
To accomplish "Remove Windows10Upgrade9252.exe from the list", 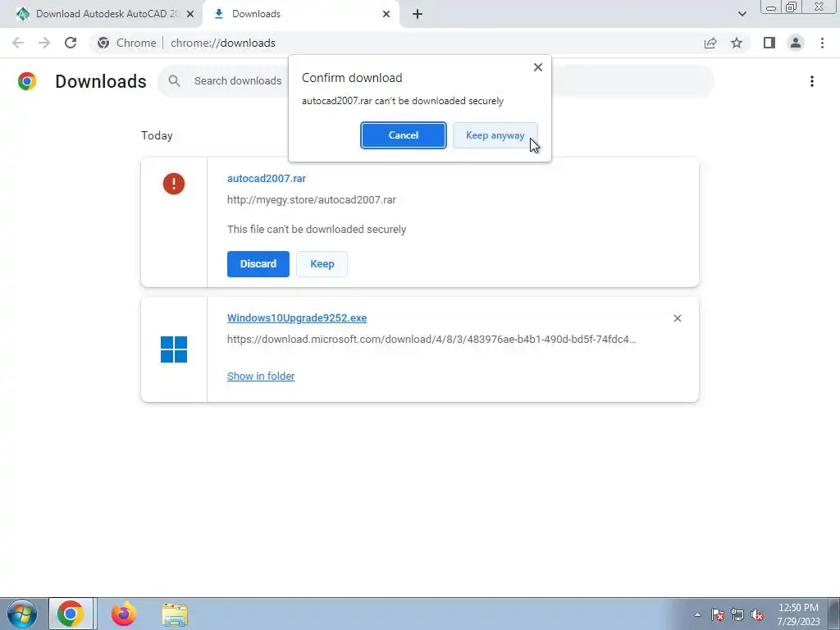I will [677, 318].
